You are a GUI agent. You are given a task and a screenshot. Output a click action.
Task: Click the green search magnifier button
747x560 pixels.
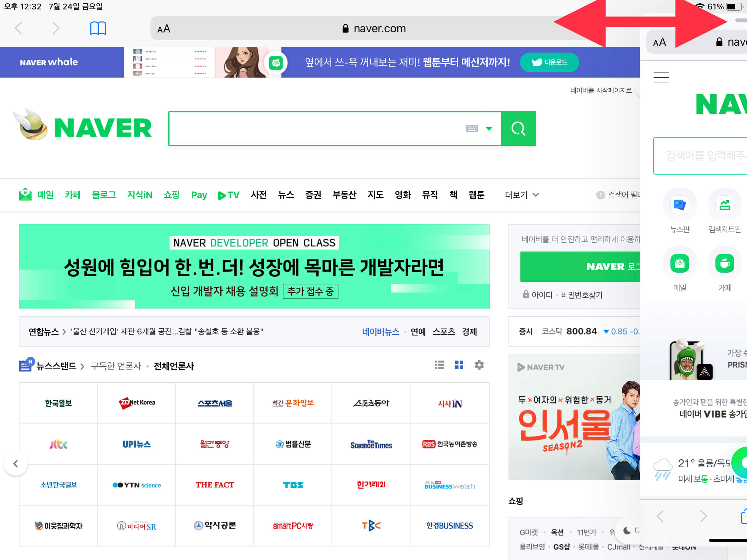coord(518,129)
